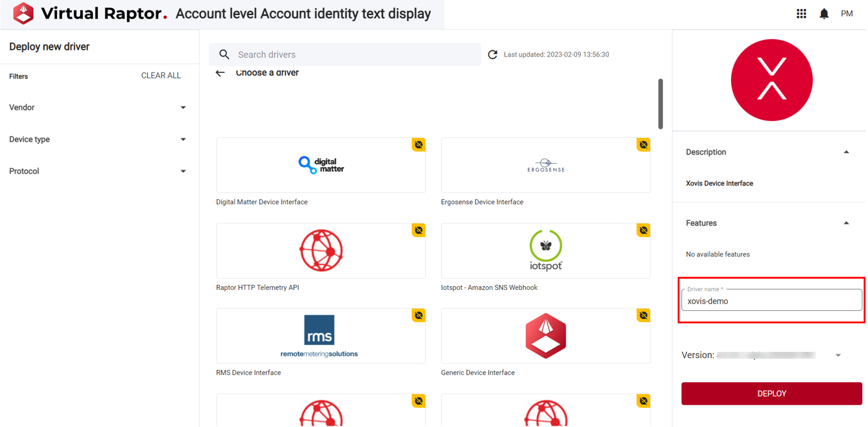Toggle visibility badge on Generic Device Interface
This screenshot has width=868, height=427.
(643, 315)
